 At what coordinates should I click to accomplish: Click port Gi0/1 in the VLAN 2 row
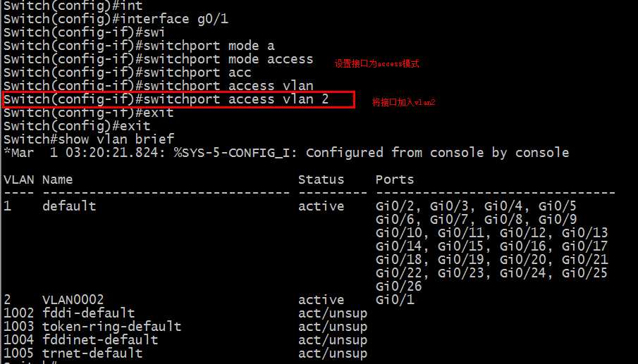[395, 299]
